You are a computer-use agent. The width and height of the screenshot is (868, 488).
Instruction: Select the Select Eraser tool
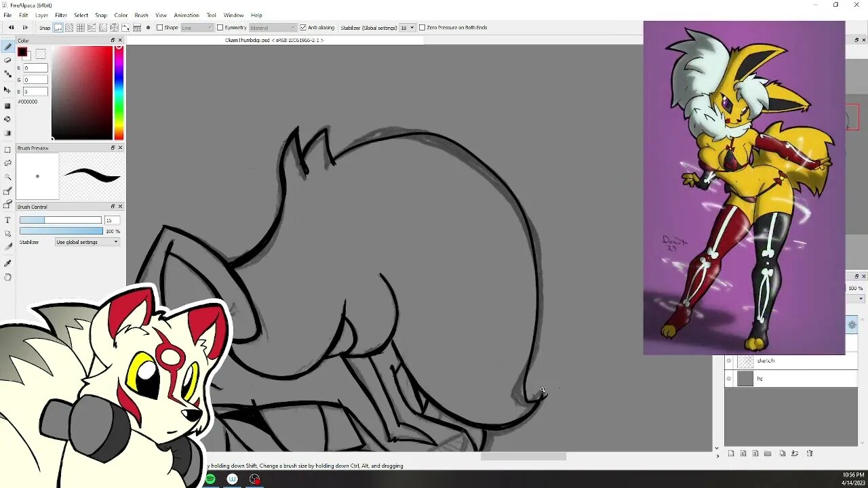point(7,204)
